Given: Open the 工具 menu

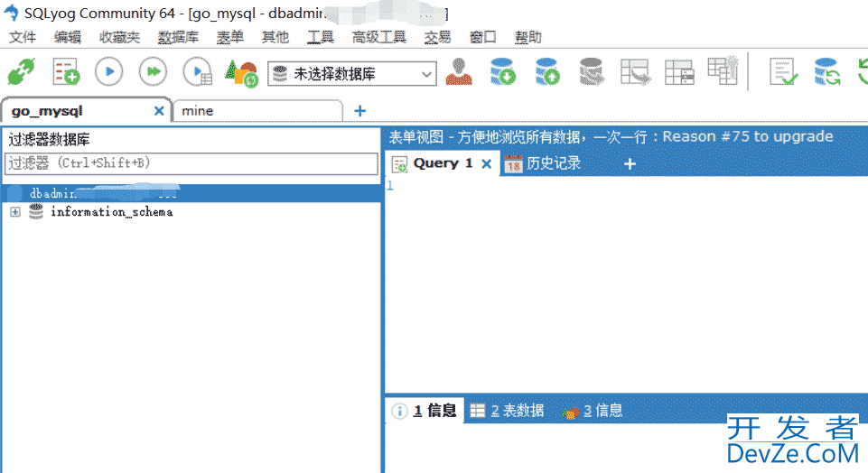Looking at the screenshot, I should click(x=321, y=37).
